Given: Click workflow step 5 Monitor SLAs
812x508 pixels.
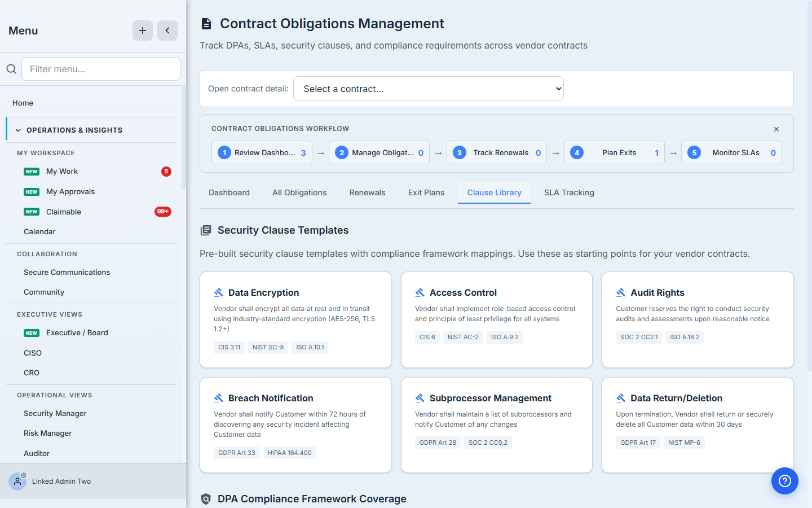Looking at the screenshot, I should 731,152.
